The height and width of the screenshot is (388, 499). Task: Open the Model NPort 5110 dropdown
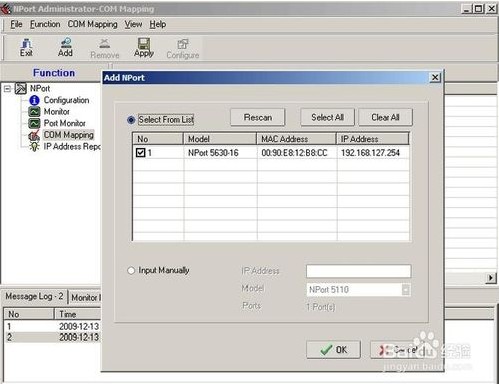coord(406,290)
